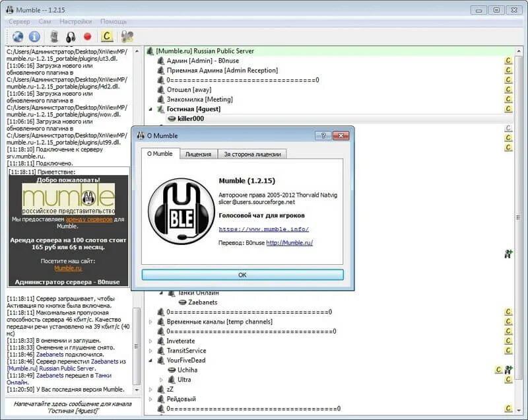Switch to the Лицензия tab

point(198,154)
